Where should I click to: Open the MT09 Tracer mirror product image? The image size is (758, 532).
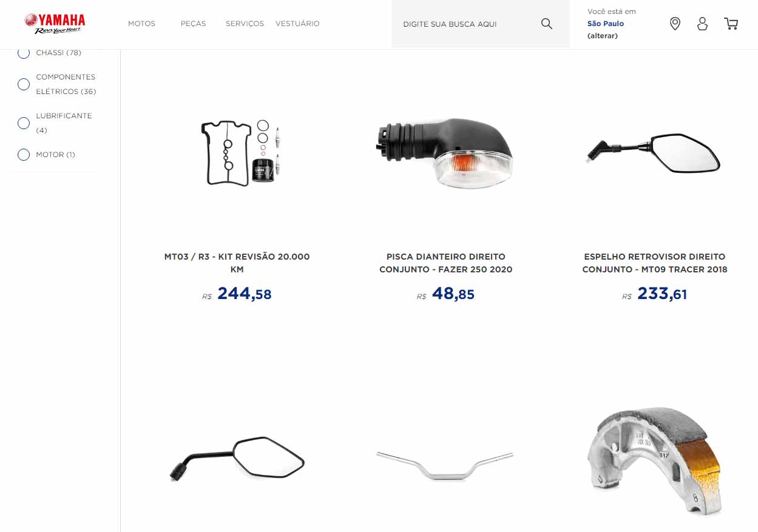click(654, 153)
